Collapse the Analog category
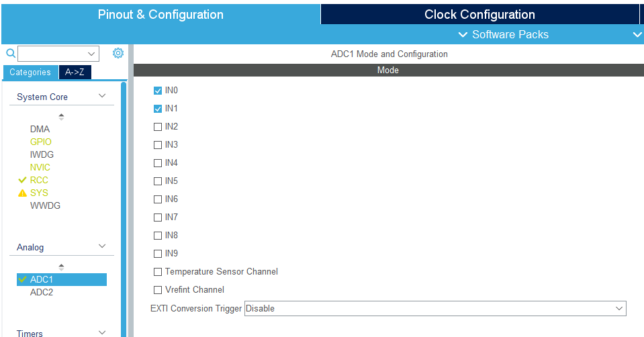The height and width of the screenshot is (337, 644). [x=102, y=247]
